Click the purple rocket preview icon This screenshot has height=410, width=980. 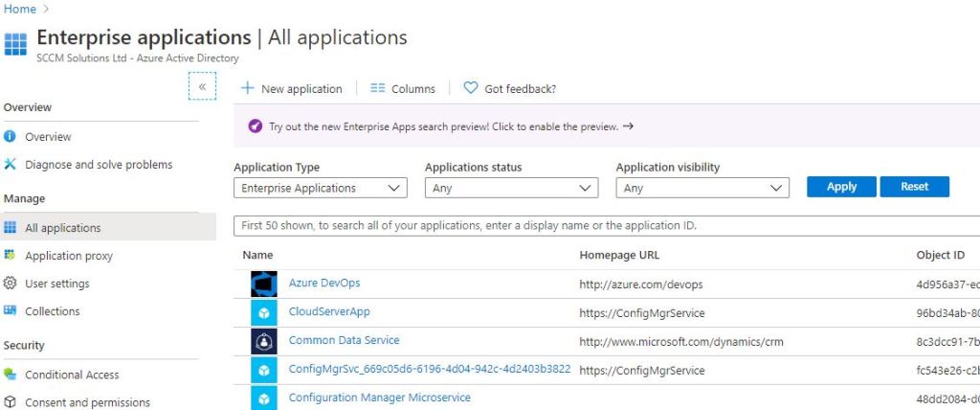coord(255,126)
